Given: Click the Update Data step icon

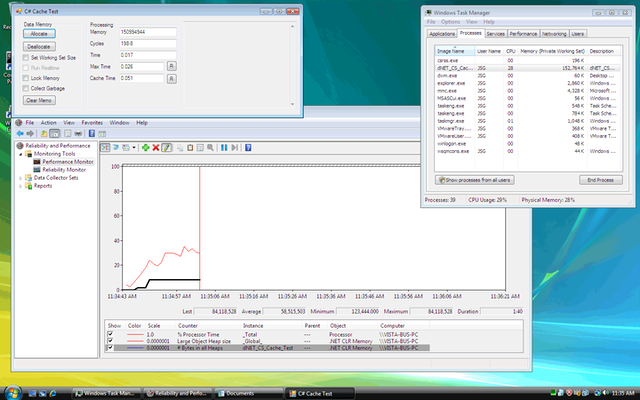Looking at the screenshot, I should coord(234,147).
